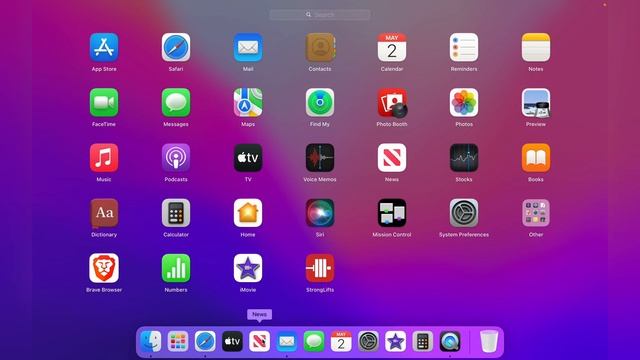Launch Photo Booth
The width and height of the screenshot is (640, 360).
point(392,102)
